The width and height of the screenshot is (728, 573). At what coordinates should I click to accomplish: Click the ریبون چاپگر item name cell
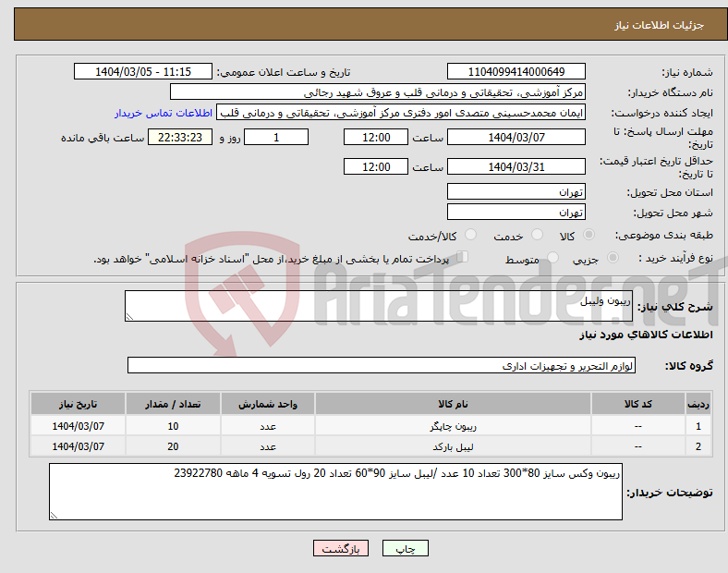tap(453, 426)
